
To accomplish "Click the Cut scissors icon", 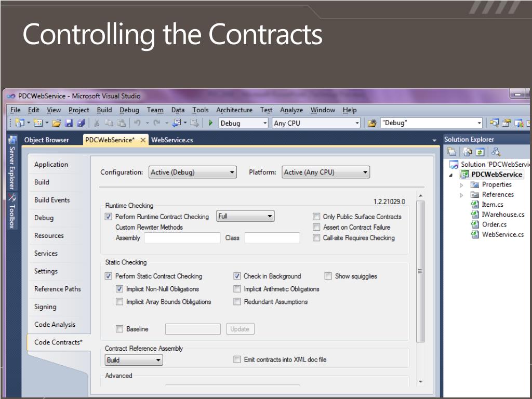I will (97, 123).
